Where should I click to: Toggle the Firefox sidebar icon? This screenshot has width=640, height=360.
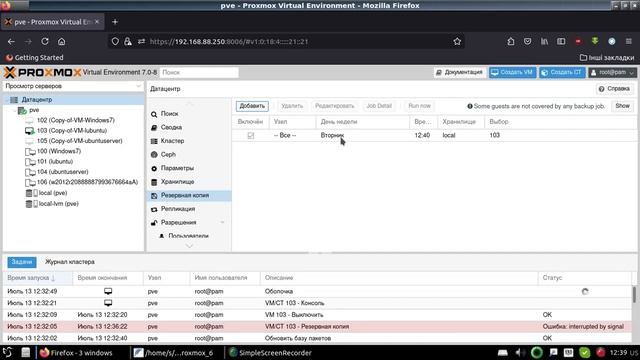561,42
